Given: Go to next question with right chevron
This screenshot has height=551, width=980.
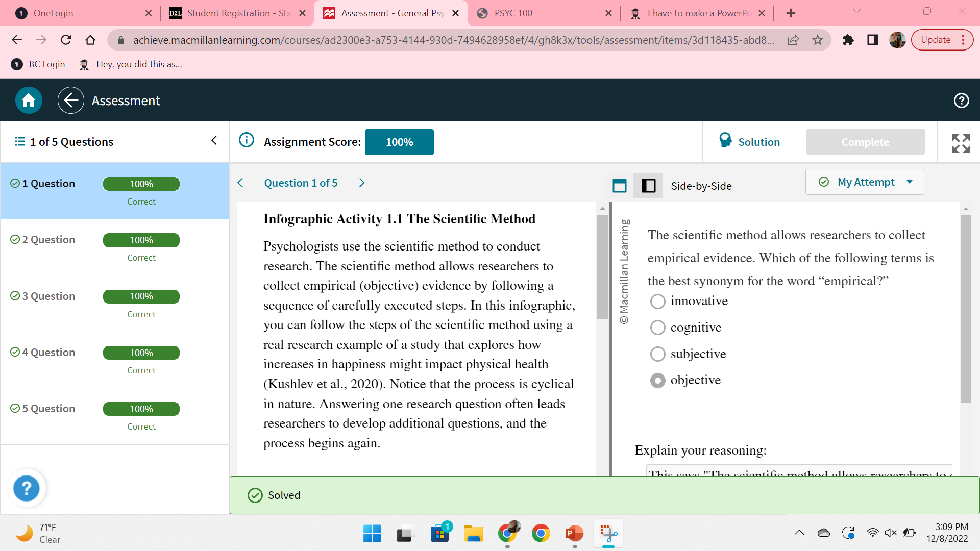Looking at the screenshot, I should [x=362, y=183].
